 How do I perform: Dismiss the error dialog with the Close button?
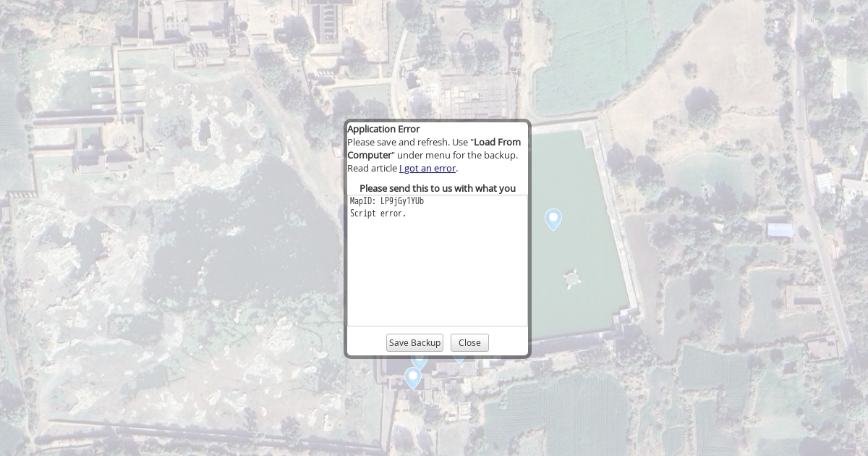(469, 342)
